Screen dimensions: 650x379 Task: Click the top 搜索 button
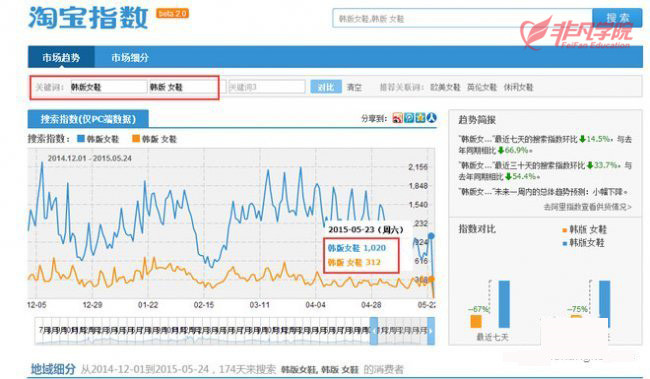point(618,18)
